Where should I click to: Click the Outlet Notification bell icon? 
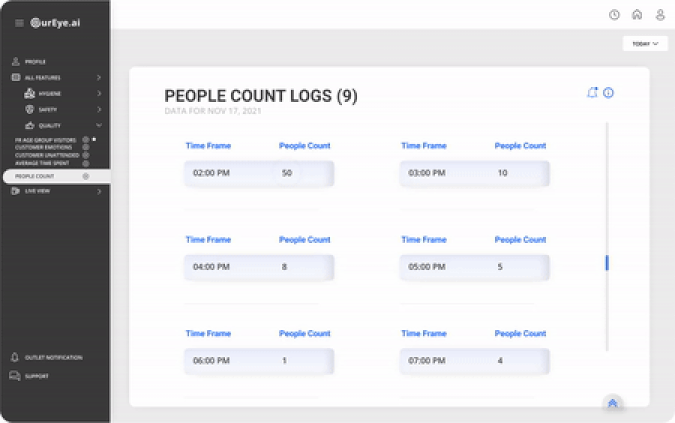15,357
